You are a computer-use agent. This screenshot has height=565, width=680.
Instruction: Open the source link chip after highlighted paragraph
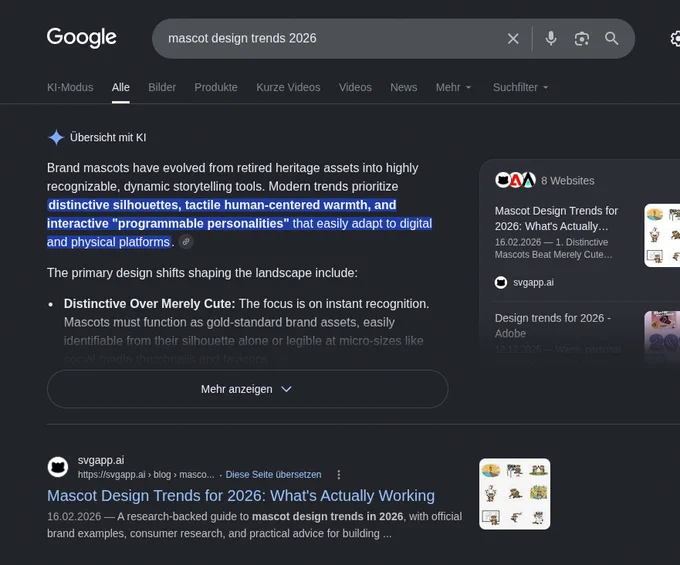[x=186, y=242]
